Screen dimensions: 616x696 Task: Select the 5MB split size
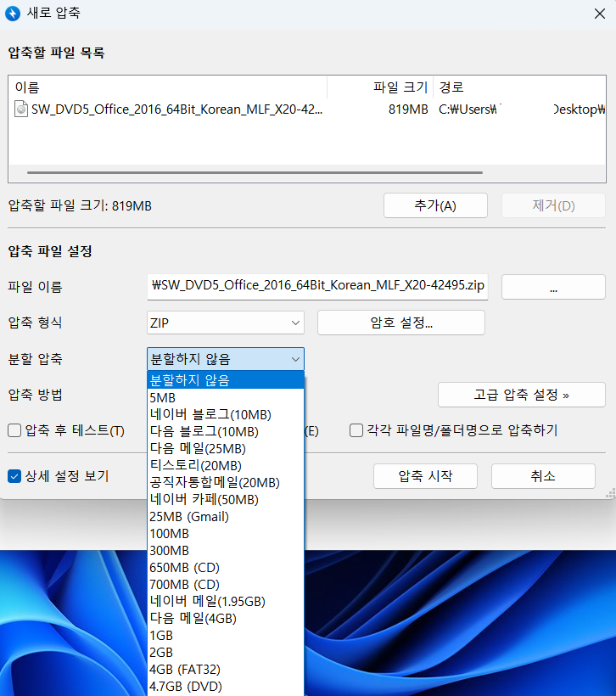click(x=226, y=397)
